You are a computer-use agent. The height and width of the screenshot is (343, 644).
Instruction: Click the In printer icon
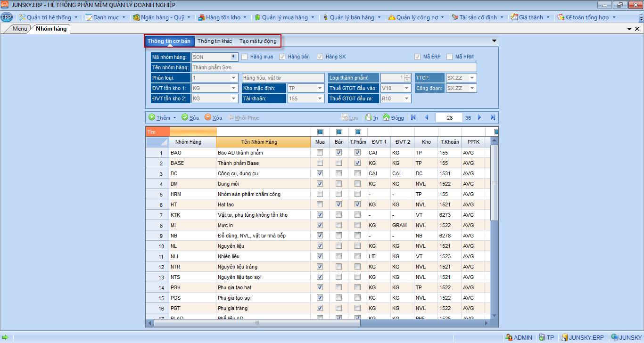[369, 117]
